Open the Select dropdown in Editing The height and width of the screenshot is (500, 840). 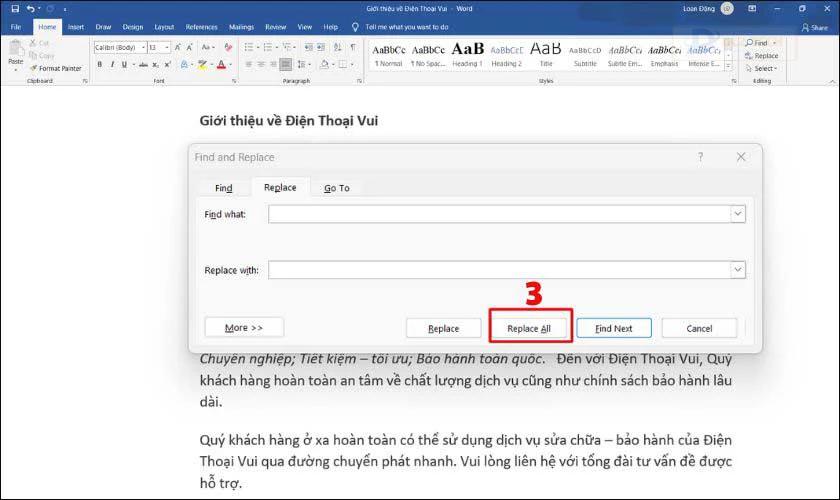pos(761,69)
